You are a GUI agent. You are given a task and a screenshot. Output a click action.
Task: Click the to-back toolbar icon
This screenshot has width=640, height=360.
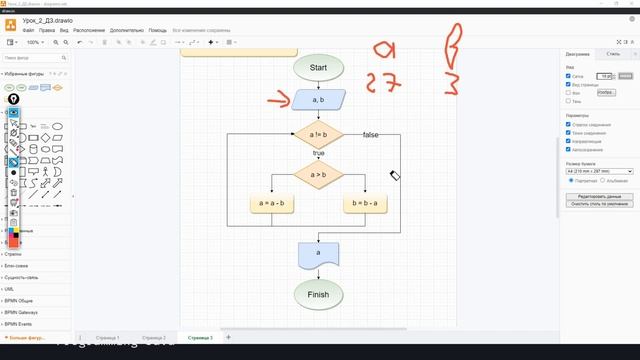129,42
